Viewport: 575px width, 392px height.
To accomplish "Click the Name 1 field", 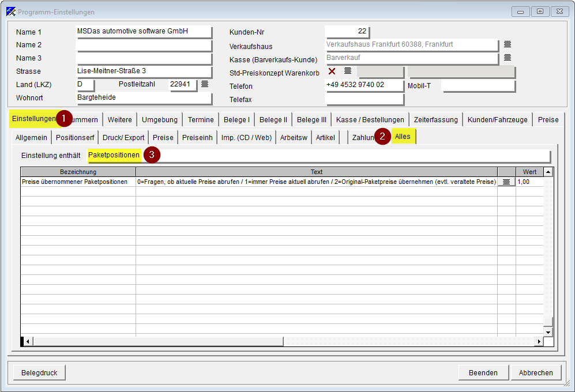I will coord(144,32).
